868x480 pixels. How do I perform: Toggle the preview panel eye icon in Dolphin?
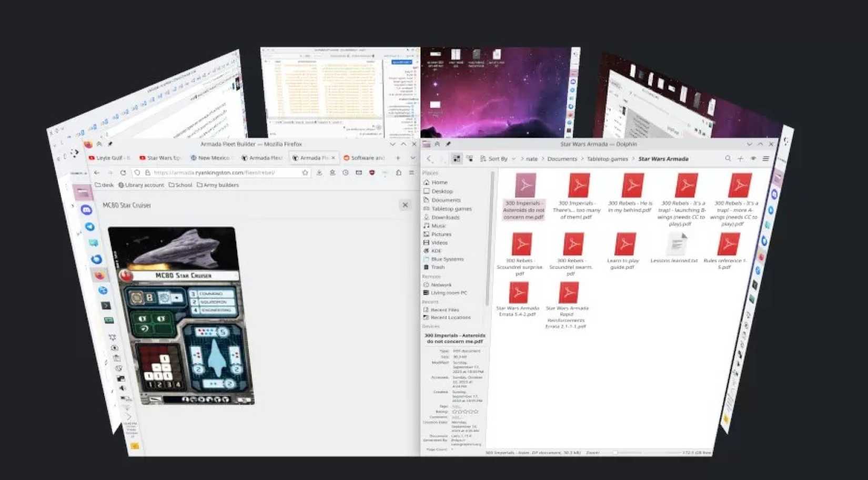point(752,158)
